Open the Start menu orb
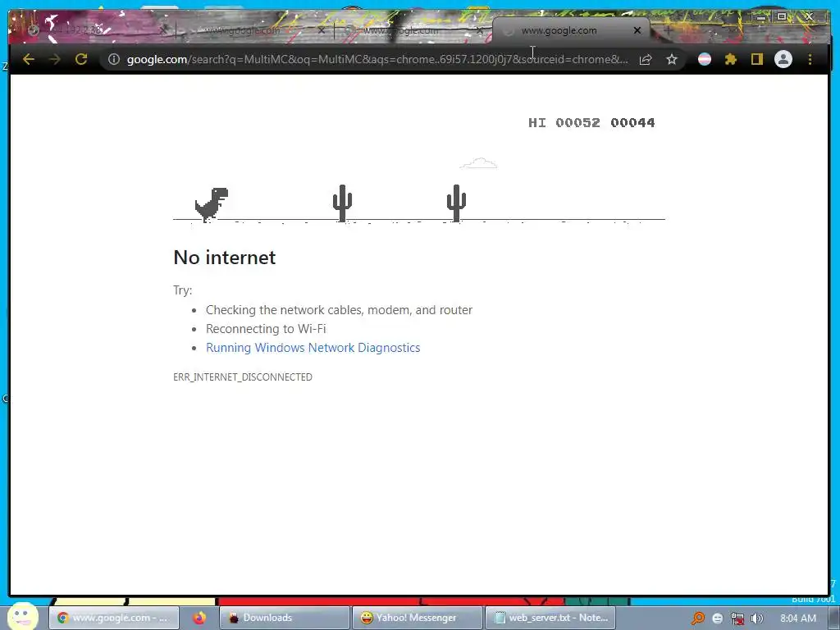840x630 pixels. click(x=22, y=616)
